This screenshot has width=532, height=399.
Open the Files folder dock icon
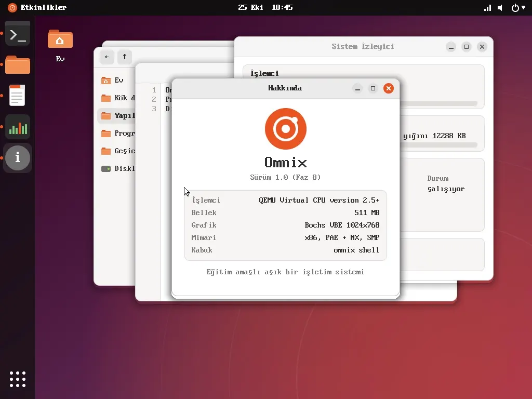point(18,64)
